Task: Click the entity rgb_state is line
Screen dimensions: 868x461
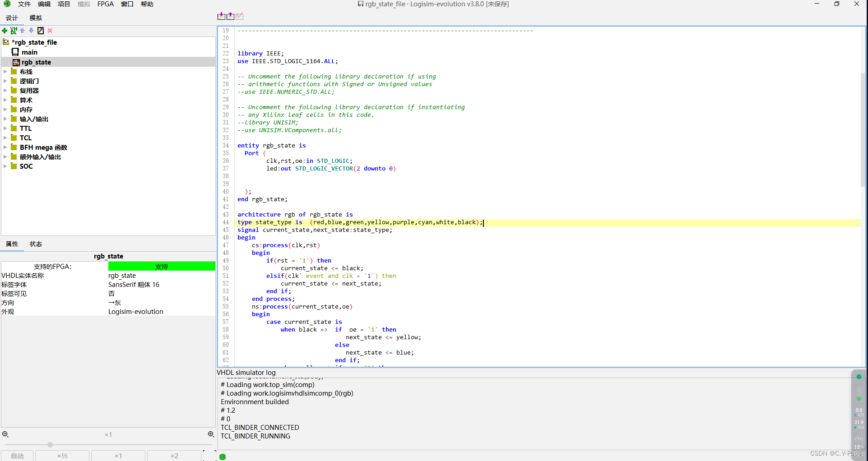Action: (272, 146)
